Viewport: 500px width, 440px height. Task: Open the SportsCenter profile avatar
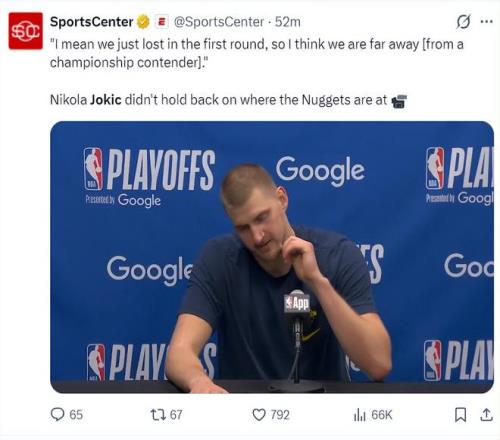coord(25,31)
